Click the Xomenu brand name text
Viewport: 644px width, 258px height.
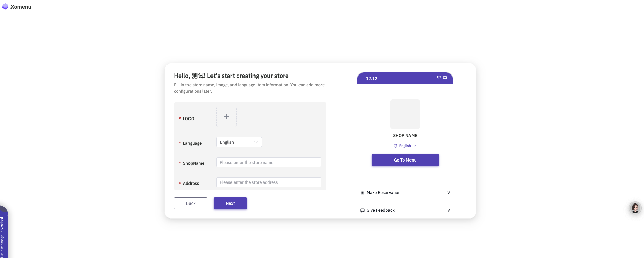click(21, 7)
